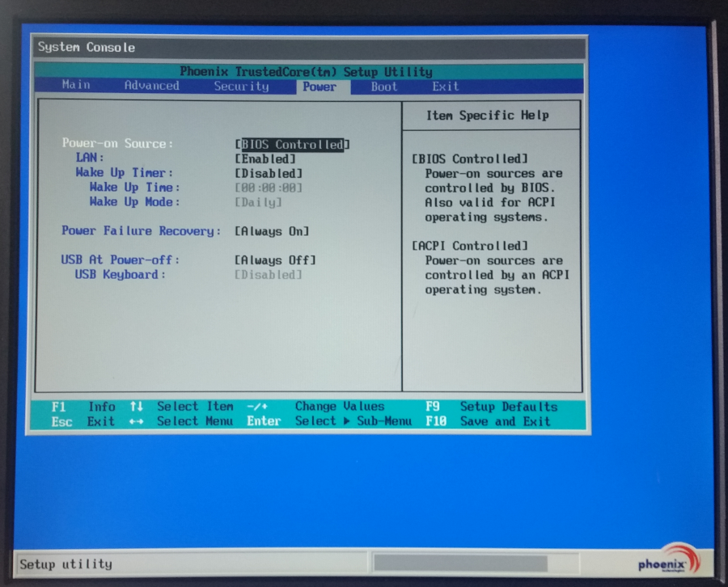Click the Wake Up Time field

coord(269,188)
